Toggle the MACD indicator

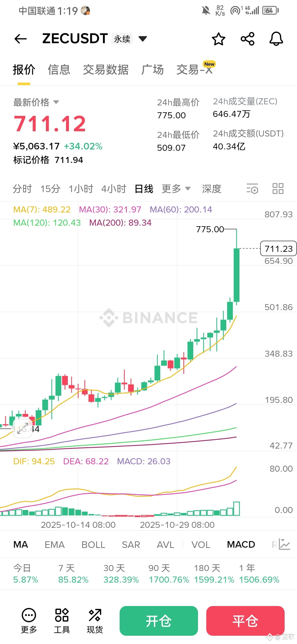point(241,544)
